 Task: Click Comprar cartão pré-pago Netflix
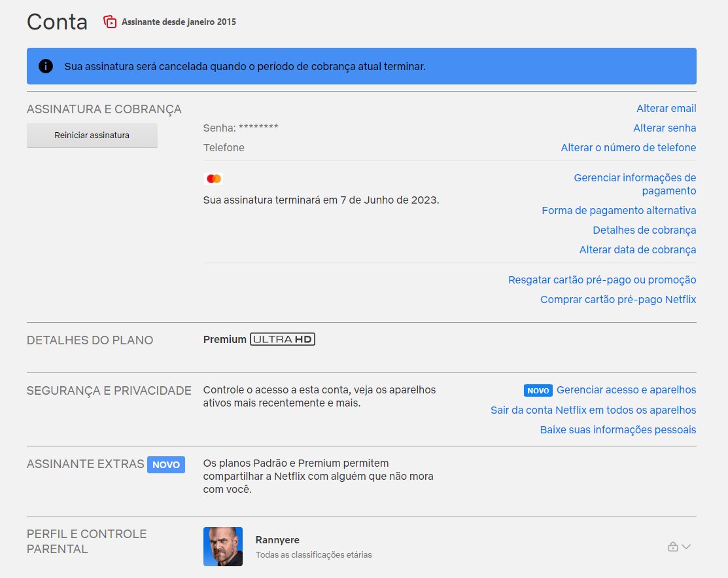pyautogui.click(x=618, y=299)
